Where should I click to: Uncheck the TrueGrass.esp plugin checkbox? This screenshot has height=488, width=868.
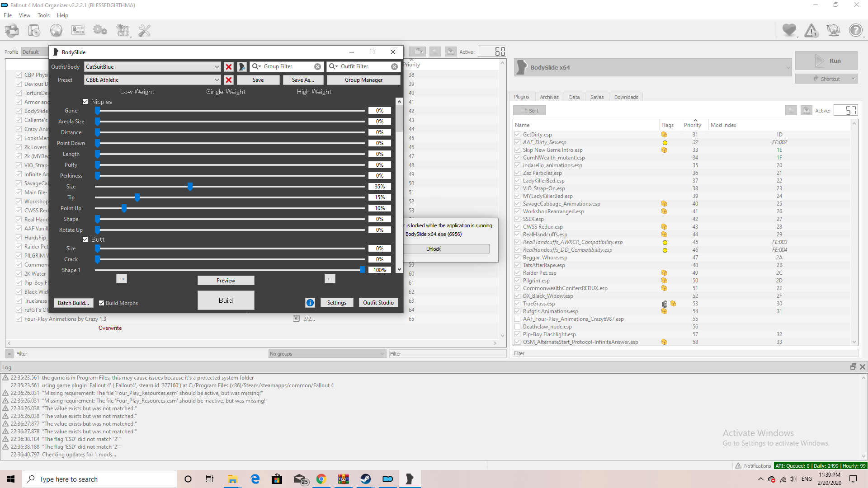coord(517,304)
